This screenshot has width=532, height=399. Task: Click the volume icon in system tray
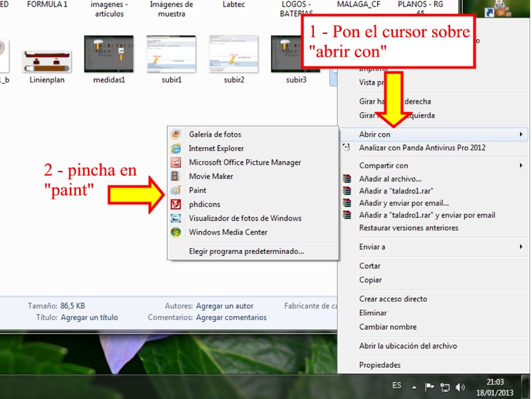pos(460,386)
